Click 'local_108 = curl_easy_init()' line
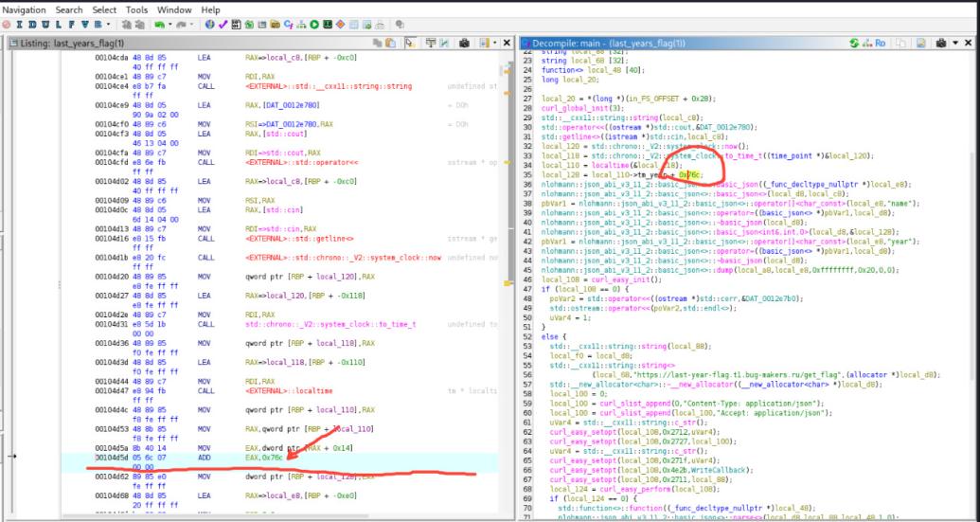The height and width of the screenshot is (522, 980). pos(601,279)
